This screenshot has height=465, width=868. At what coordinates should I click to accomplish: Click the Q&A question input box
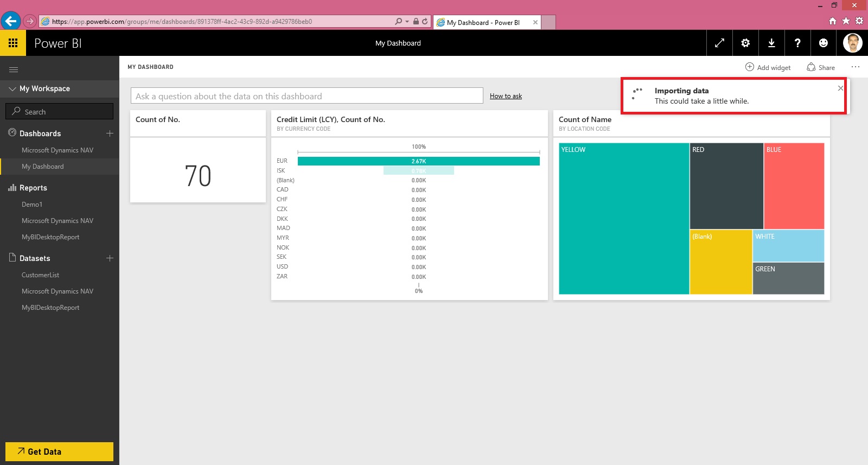(307, 95)
